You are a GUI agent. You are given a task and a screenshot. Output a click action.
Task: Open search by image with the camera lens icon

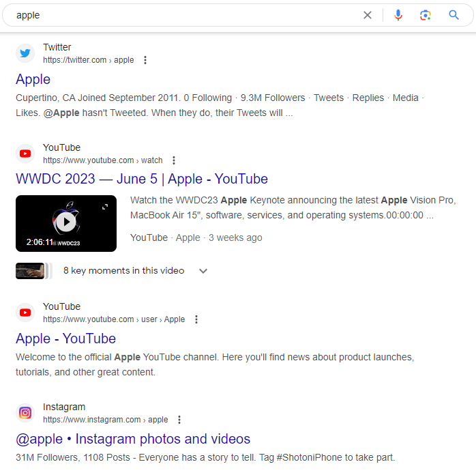coord(426,15)
